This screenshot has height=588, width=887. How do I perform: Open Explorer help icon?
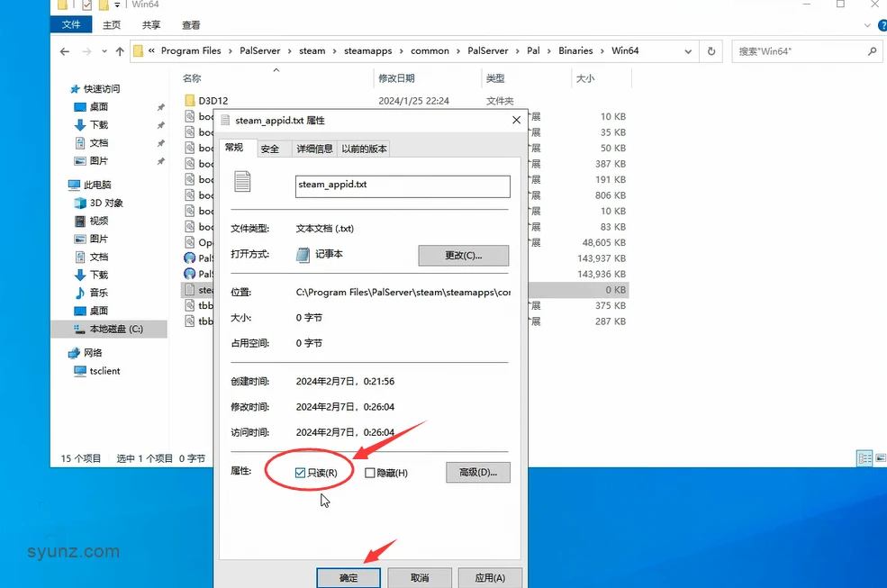tap(882, 25)
